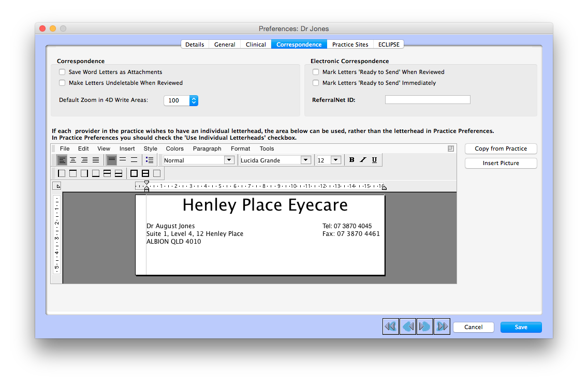
Task: Save the preferences
Action: pos(521,327)
